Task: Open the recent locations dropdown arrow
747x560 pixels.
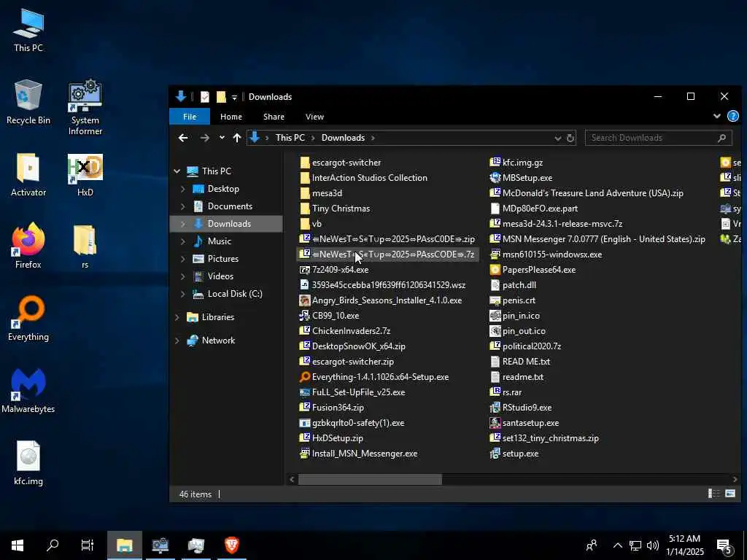Action: [x=222, y=138]
